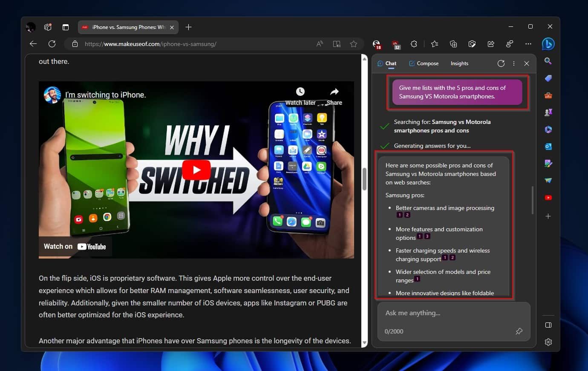Viewport: 588px width, 371px height.
Task: Click Share arrow on the video
Action: pyautogui.click(x=334, y=92)
